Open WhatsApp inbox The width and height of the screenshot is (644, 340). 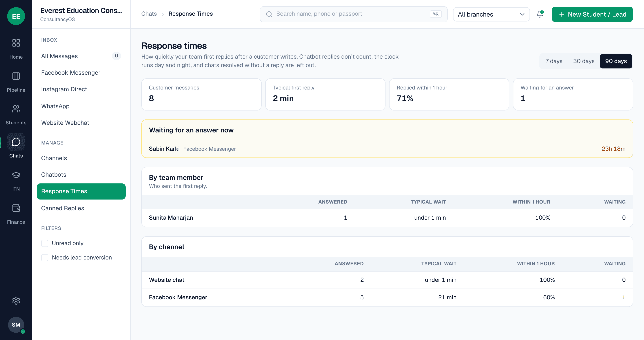click(x=81, y=106)
